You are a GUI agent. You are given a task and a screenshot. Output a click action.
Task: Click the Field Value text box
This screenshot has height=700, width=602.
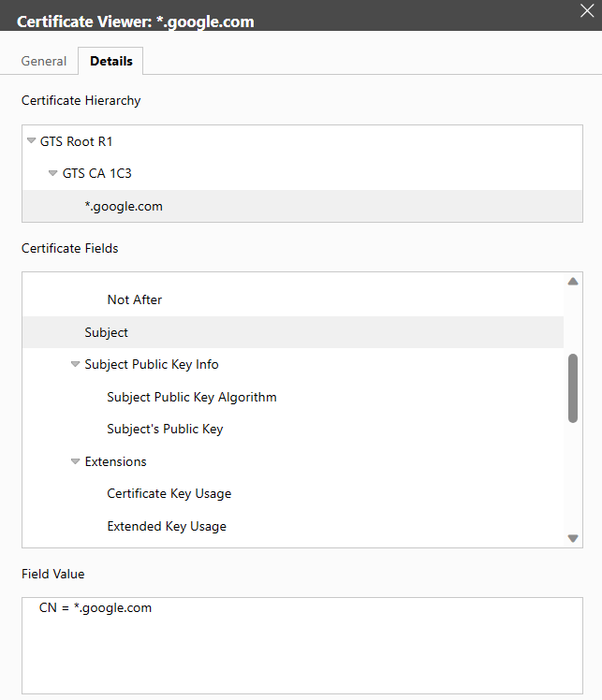click(301, 646)
